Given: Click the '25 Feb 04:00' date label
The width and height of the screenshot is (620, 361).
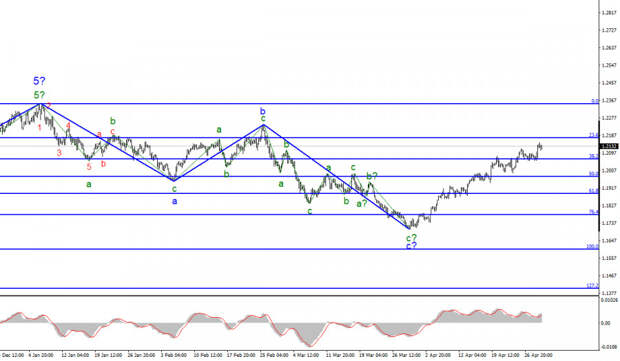Looking at the screenshot, I should click(x=273, y=355).
